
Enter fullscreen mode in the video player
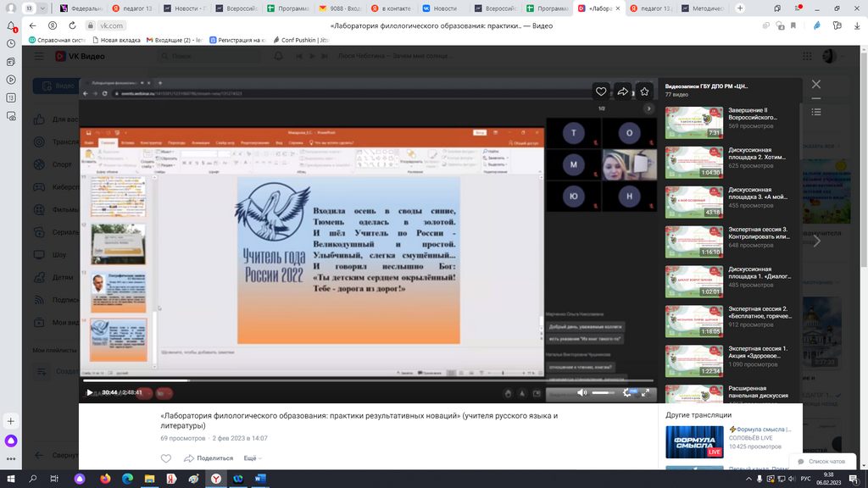646,392
